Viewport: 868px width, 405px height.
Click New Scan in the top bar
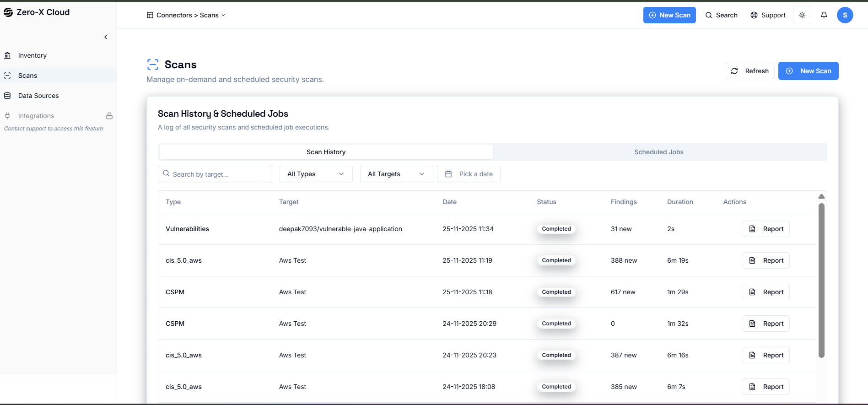tap(669, 15)
